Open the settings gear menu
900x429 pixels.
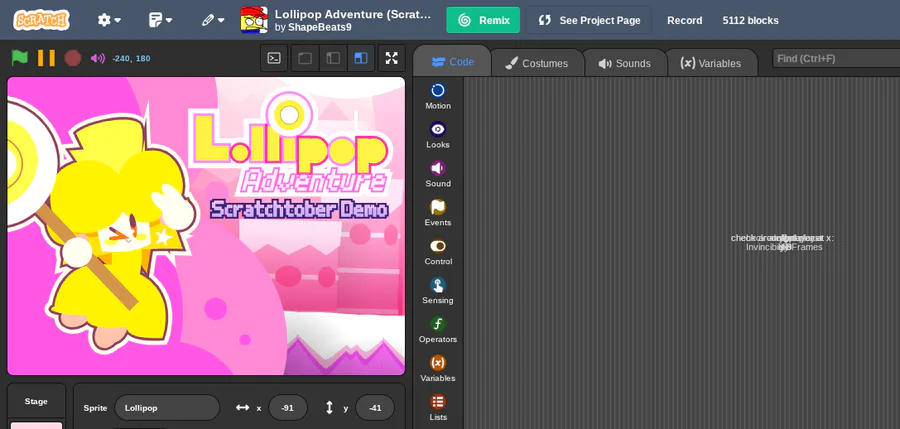(x=109, y=20)
